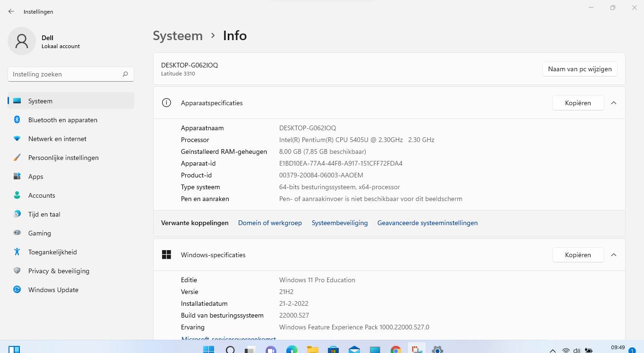Go back with the arrow next to Instellingen
Screen dimensions: 644x353
click(x=11, y=11)
